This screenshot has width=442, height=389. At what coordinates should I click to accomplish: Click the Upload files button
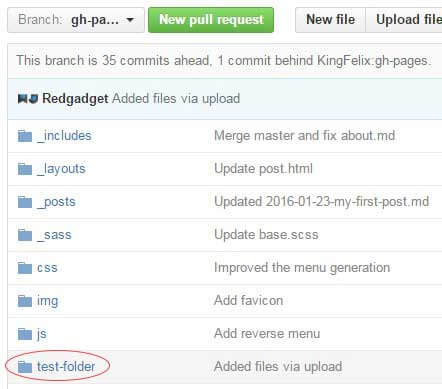pyautogui.click(x=404, y=20)
